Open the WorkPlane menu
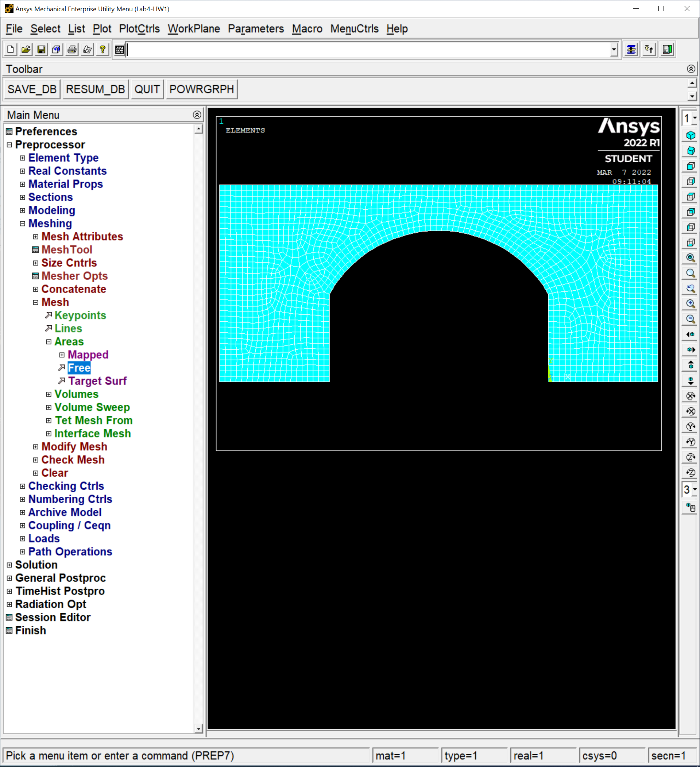 click(x=194, y=29)
